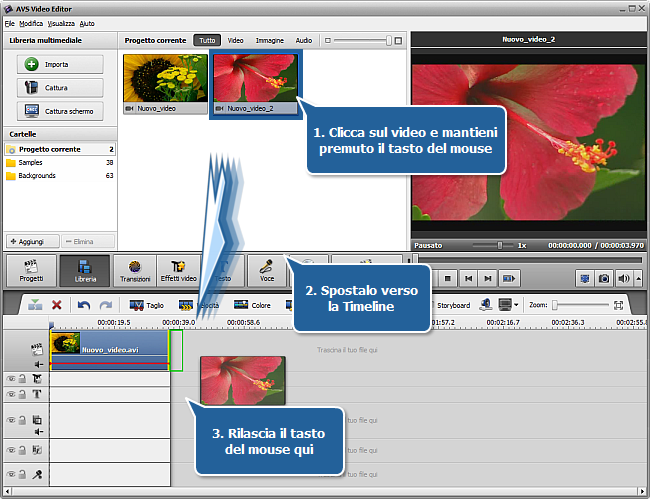Open the Modifica menu
650x499 pixels.
pos(31,22)
